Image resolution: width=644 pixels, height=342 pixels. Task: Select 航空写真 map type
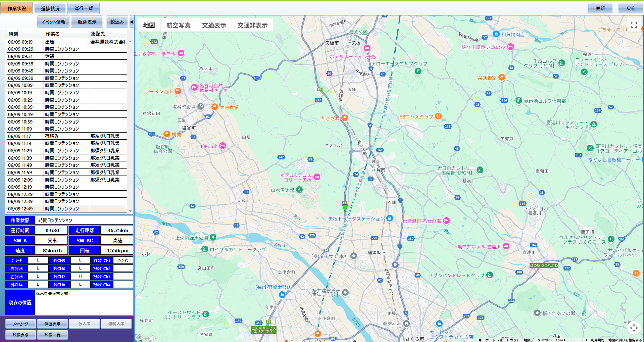179,25
